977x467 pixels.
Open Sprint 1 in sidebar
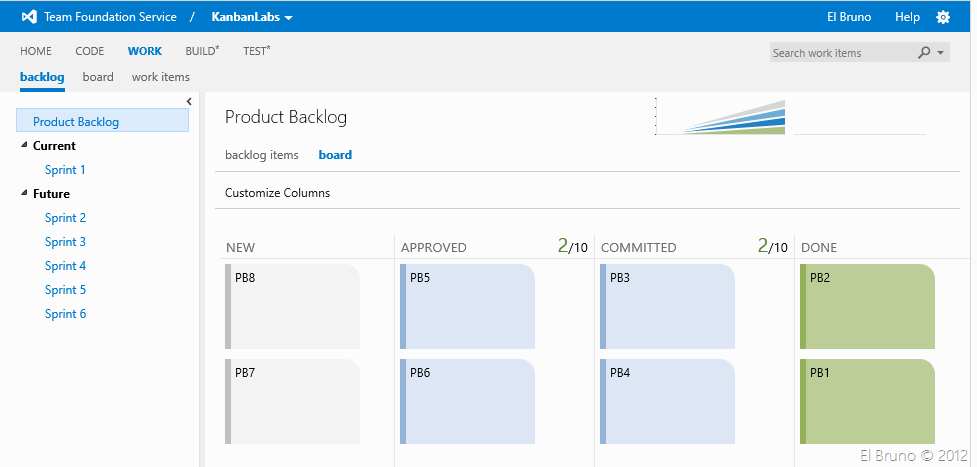pyautogui.click(x=65, y=170)
